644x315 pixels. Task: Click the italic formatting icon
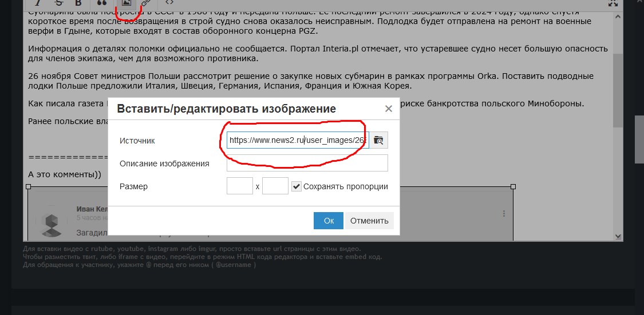tap(38, 3)
